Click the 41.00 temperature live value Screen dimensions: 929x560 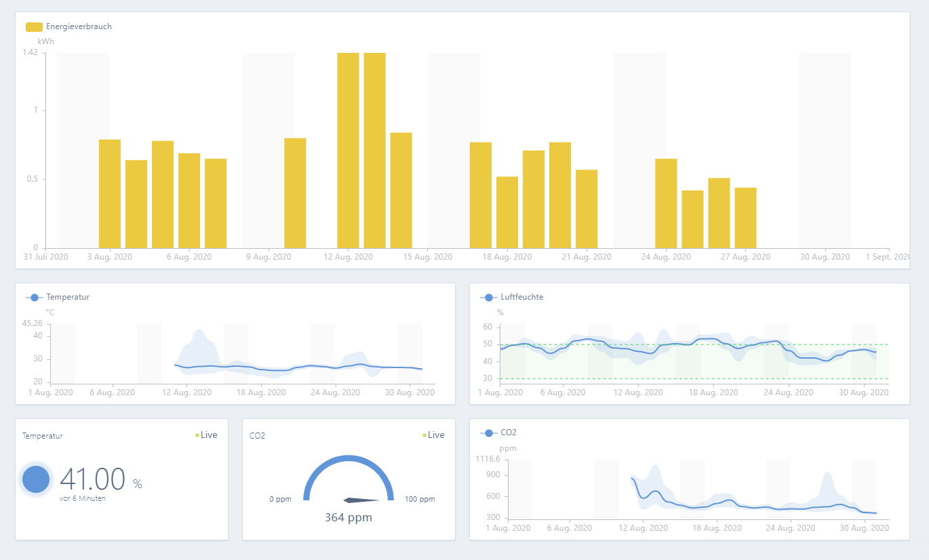[93, 479]
